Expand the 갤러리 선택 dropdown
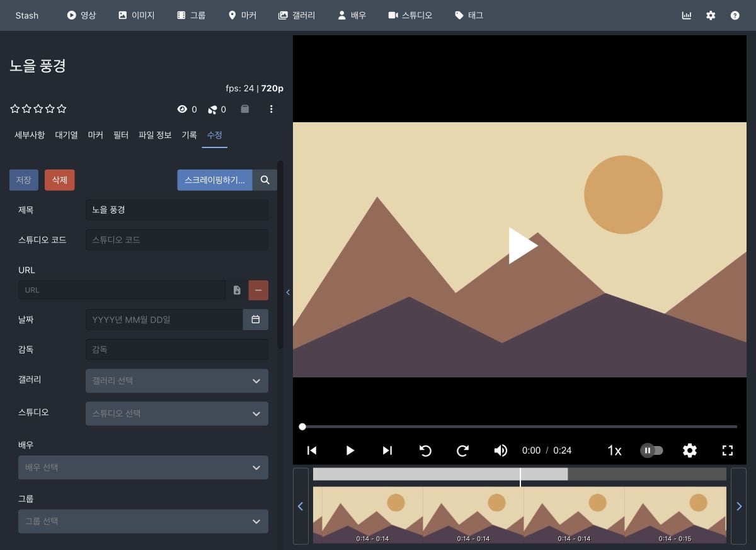756x550 pixels. click(177, 381)
